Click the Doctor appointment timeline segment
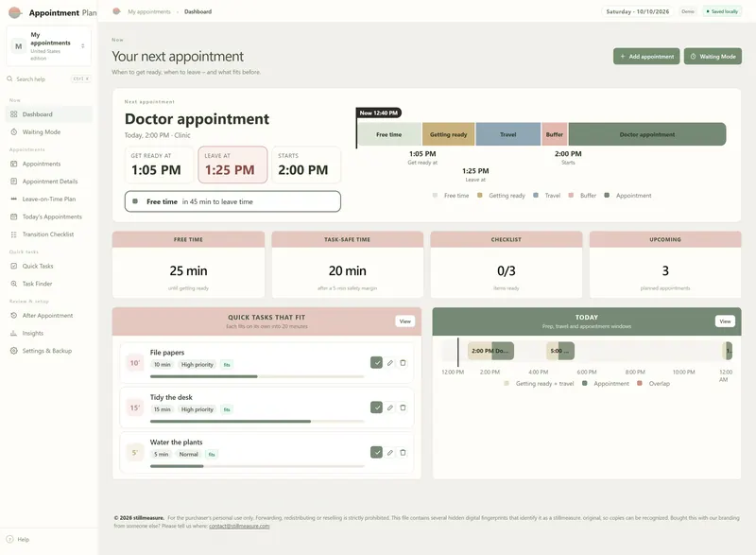756x555 pixels. pyautogui.click(x=647, y=134)
